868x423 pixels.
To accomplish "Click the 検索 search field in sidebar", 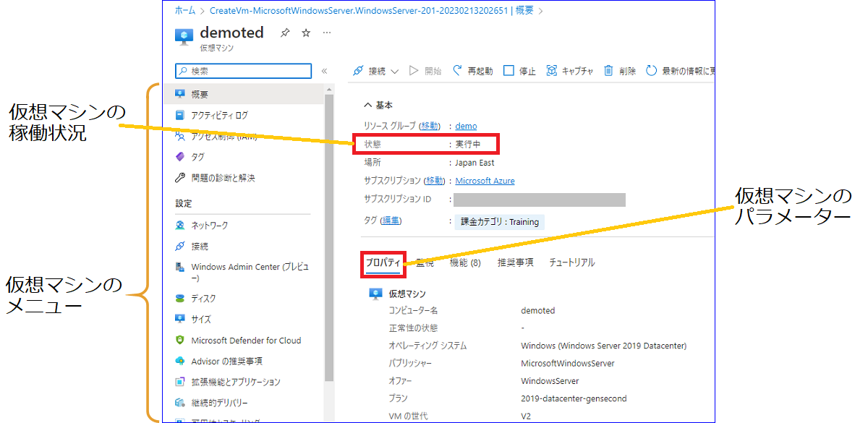I will pyautogui.click(x=244, y=71).
